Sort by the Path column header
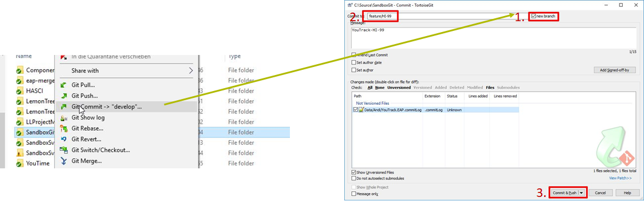This screenshot has height=209, width=644. click(x=387, y=96)
